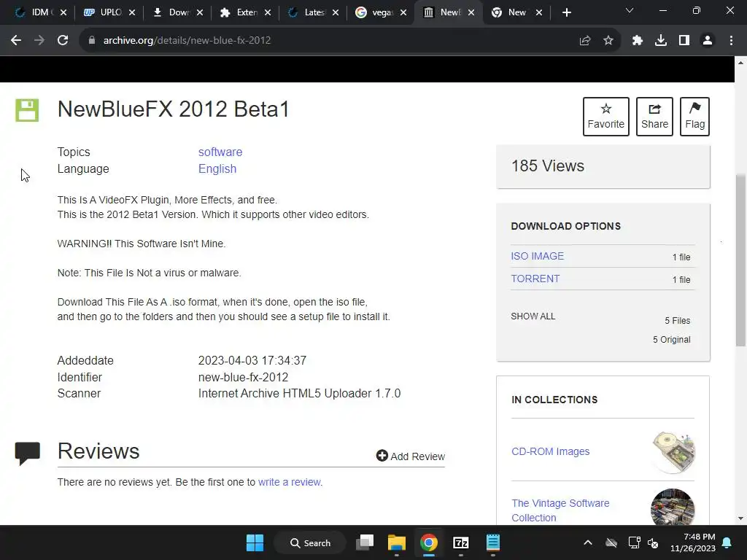Click the muted volume tray icon

pyautogui.click(x=653, y=542)
